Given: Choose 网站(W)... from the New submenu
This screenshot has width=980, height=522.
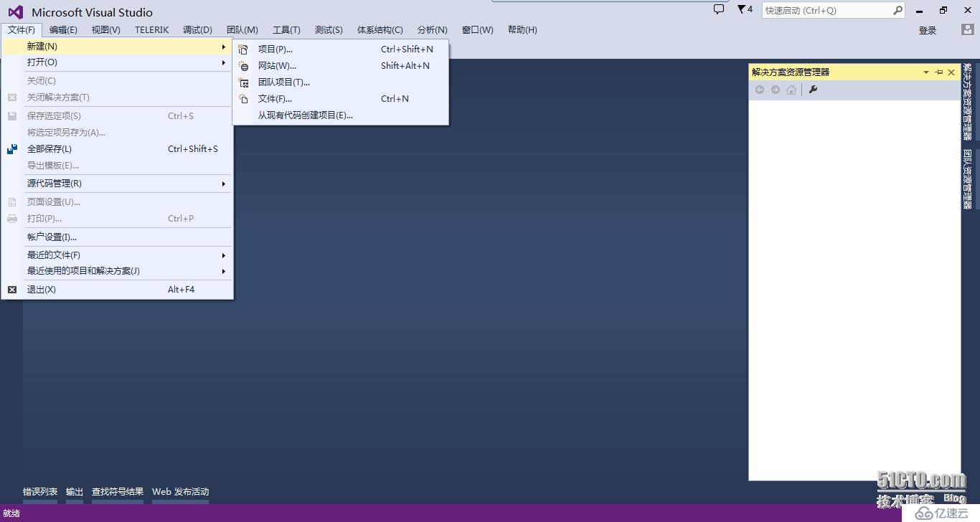Looking at the screenshot, I should tap(341, 66).
